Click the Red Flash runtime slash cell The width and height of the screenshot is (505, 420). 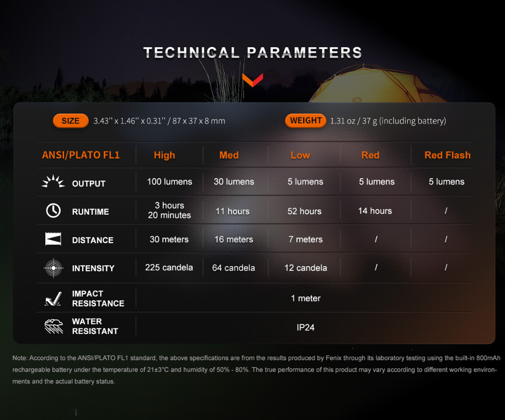pyautogui.click(x=446, y=210)
